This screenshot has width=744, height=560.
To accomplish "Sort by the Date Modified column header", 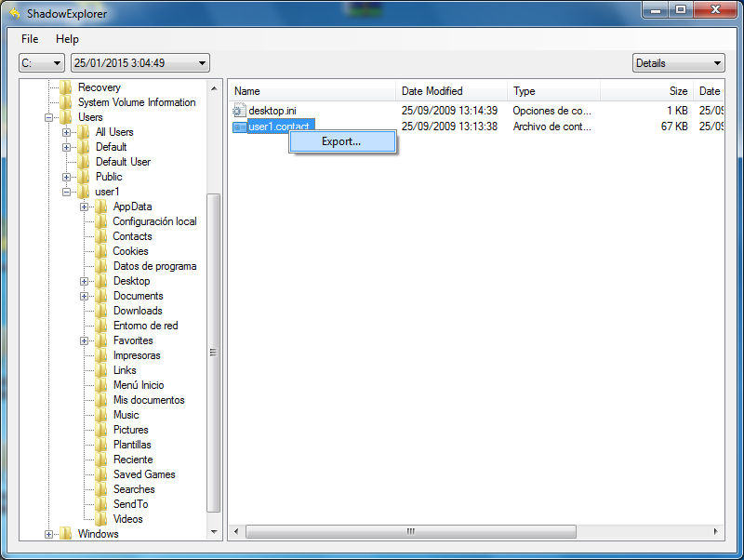I will click(451, 90).
